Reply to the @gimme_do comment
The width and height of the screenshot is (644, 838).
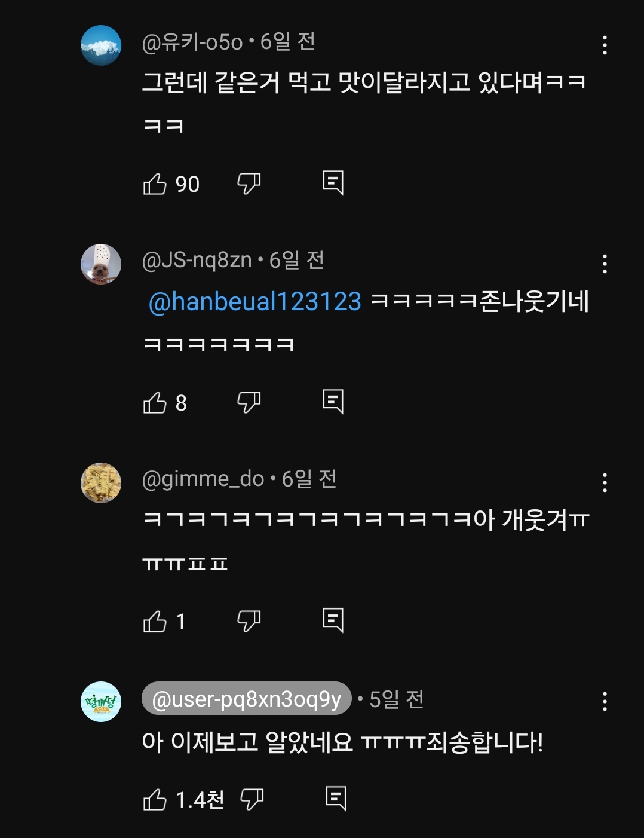coord(333,620)
